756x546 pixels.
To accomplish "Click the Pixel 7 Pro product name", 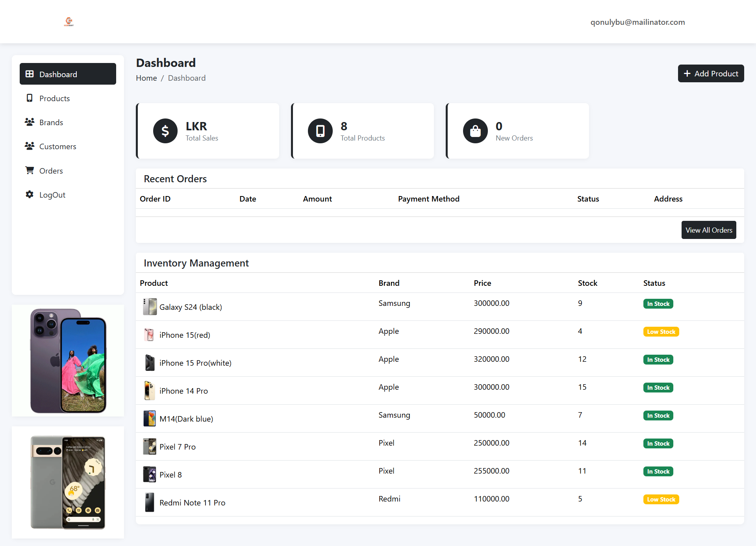I will [178, 447].
